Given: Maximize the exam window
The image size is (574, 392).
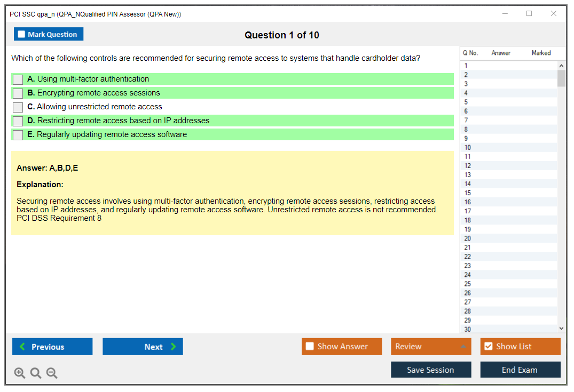Looking at the screenshot, I should click(529, 14).
